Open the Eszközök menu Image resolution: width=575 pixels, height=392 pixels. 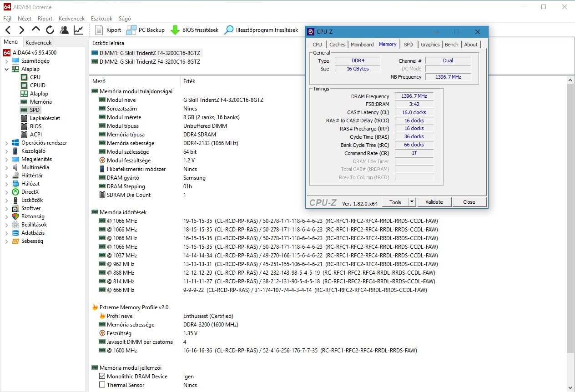pyautogui.click(x=101, y=19)
